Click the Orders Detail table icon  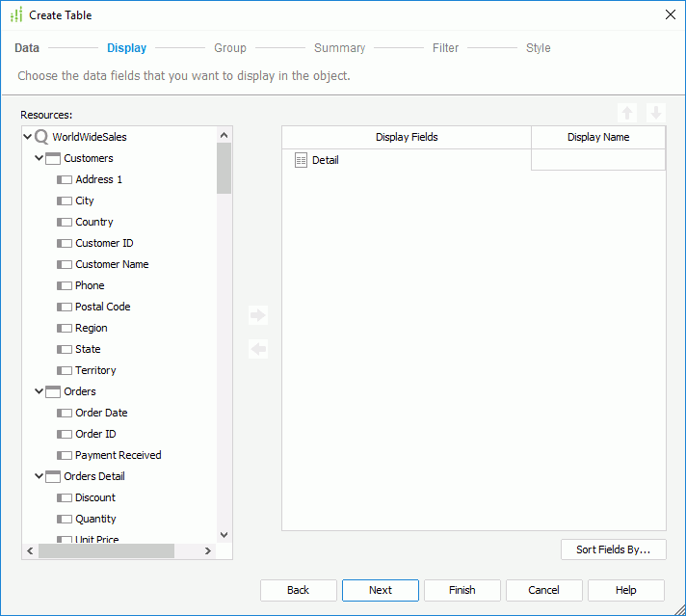[x=53, y=477]
